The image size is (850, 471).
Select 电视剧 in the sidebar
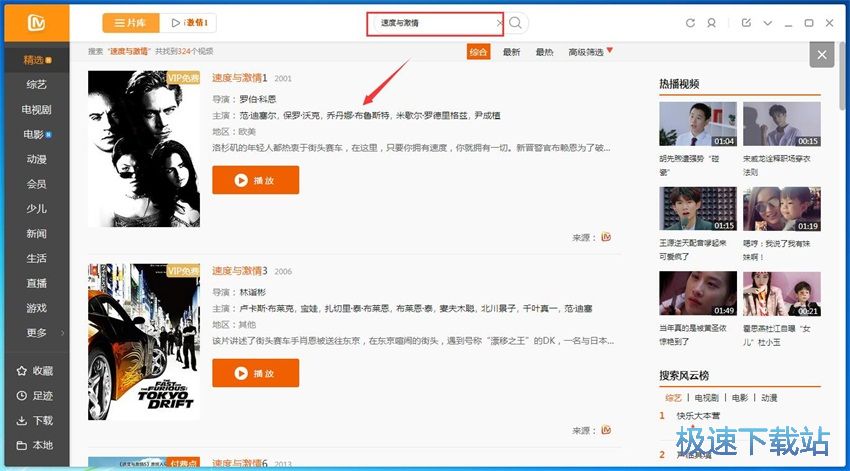tap(37, 109)
